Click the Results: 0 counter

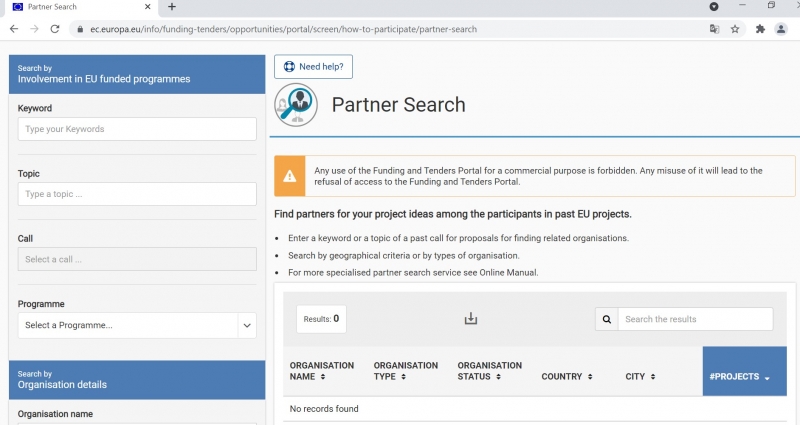coord(321,319)
